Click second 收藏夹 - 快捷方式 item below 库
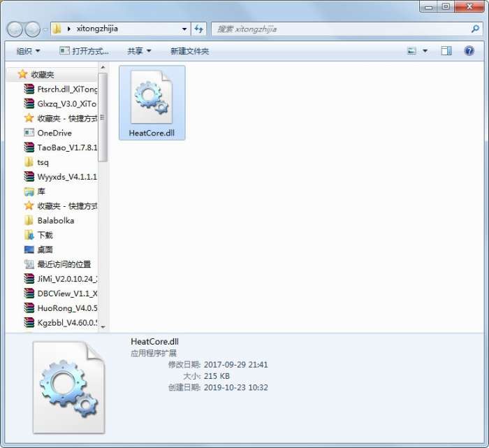The image size is (489, 448). 61,206
